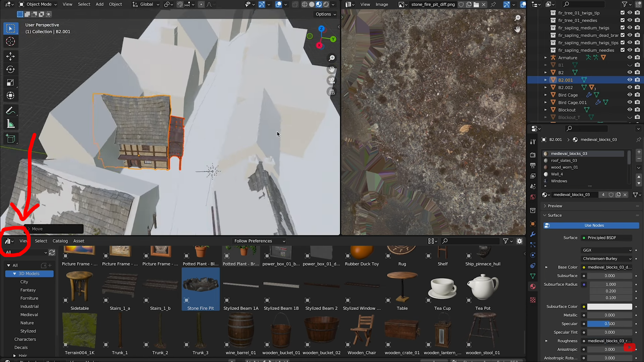Select the Move tool in toolbar
644x362 pixels.
(10, 56)
